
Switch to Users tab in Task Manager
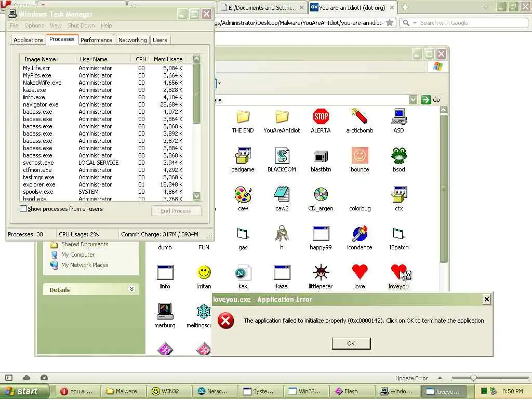coord(160,40)
